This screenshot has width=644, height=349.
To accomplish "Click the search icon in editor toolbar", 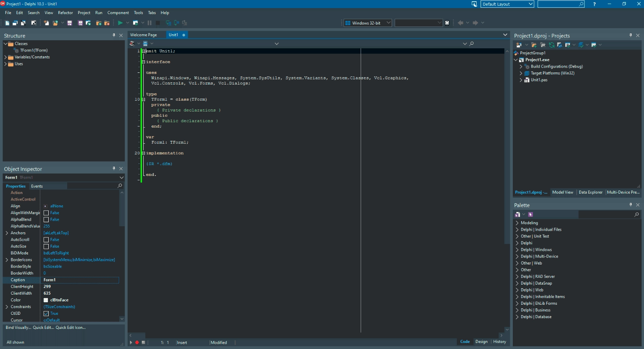I will click(x=472, y=43).
